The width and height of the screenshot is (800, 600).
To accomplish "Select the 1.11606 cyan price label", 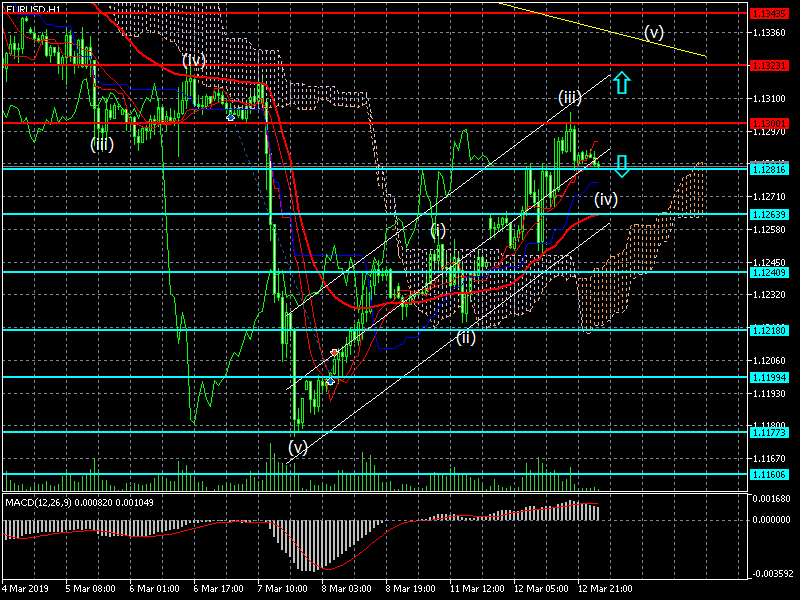I will (x=769, y=475).
